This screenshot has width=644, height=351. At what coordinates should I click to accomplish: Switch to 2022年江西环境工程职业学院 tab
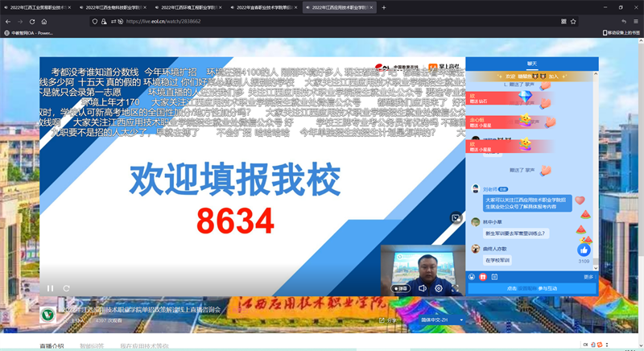pyautogui.click(x=187, y=7)
